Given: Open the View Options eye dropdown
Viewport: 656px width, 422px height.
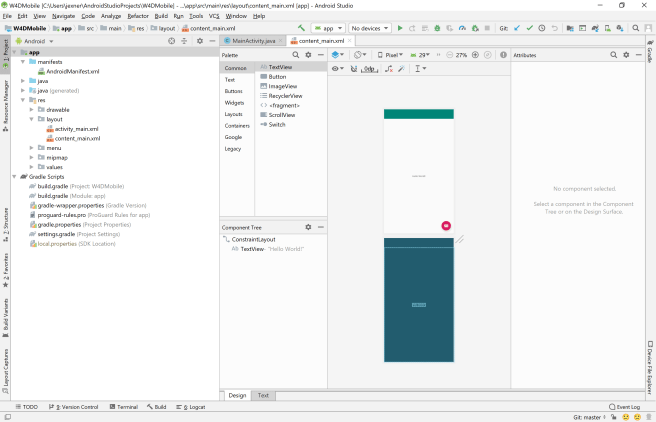Looking at the screenshot, I should (x=336, y=69).
